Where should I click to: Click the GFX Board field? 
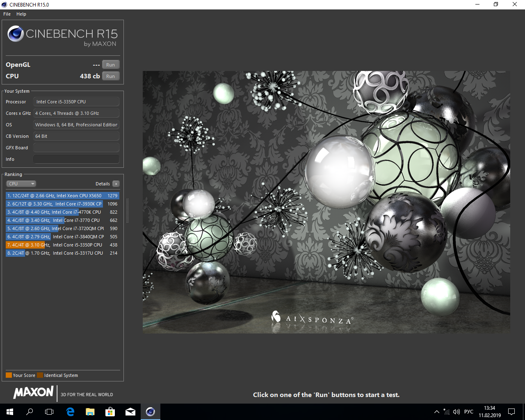point(76,148)
